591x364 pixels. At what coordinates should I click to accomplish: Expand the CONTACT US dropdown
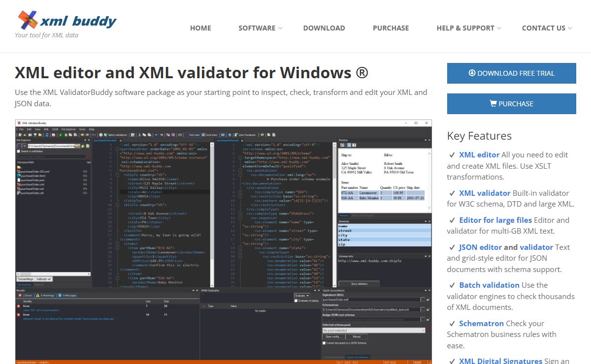tap(547, 28)
